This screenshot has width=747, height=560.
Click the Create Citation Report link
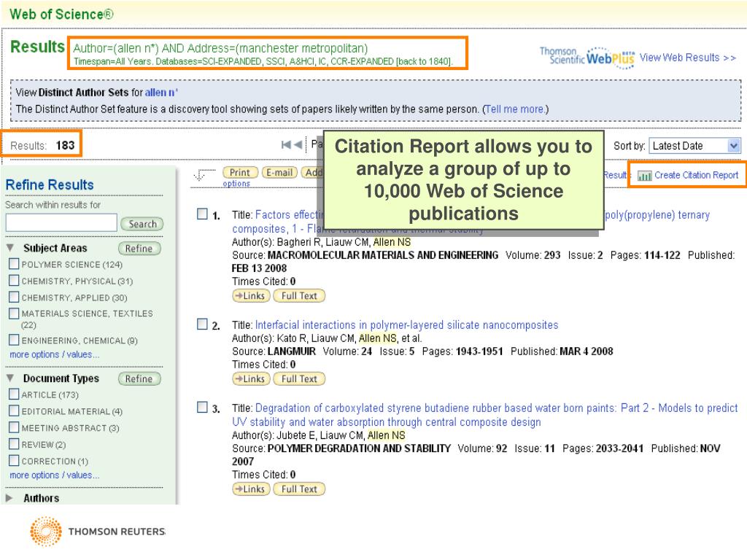[696, 175]
